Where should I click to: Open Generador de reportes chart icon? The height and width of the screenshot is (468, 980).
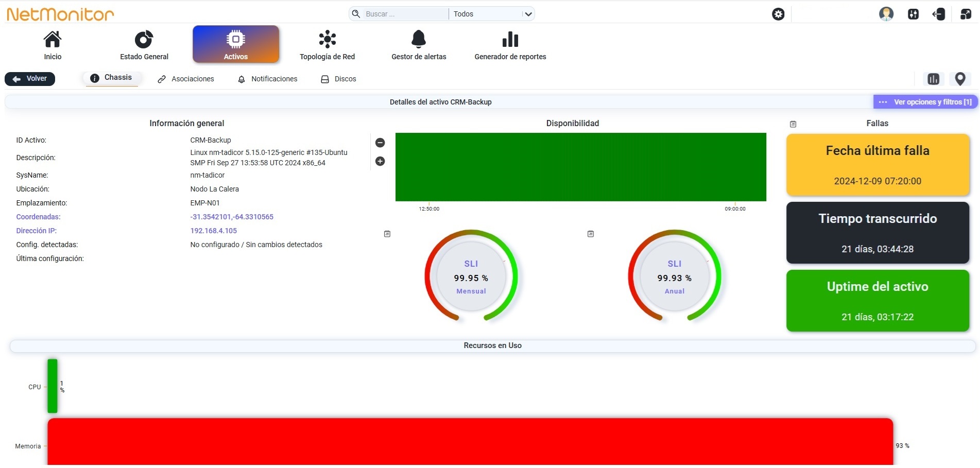pyautogui.click(x=510, y=39)
